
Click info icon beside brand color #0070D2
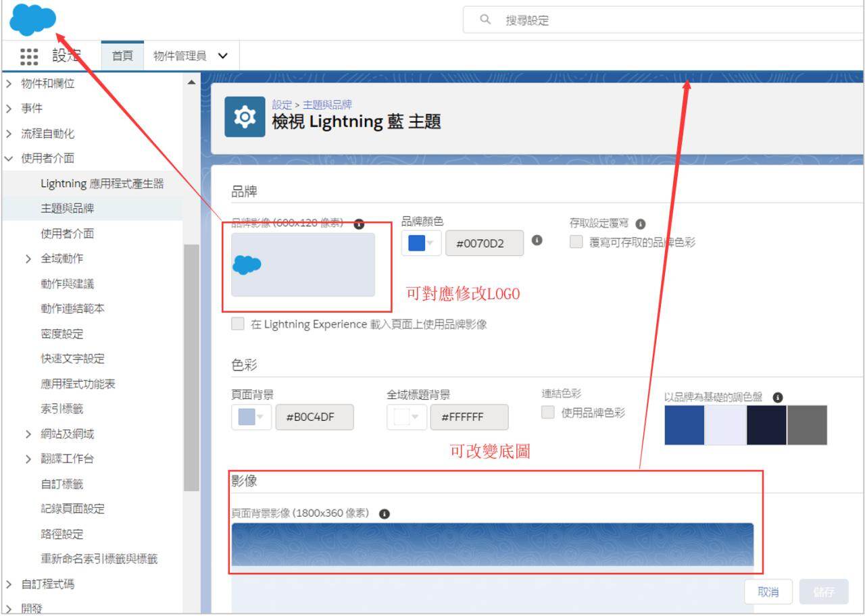pyautogui.click(x=537, y=240)
